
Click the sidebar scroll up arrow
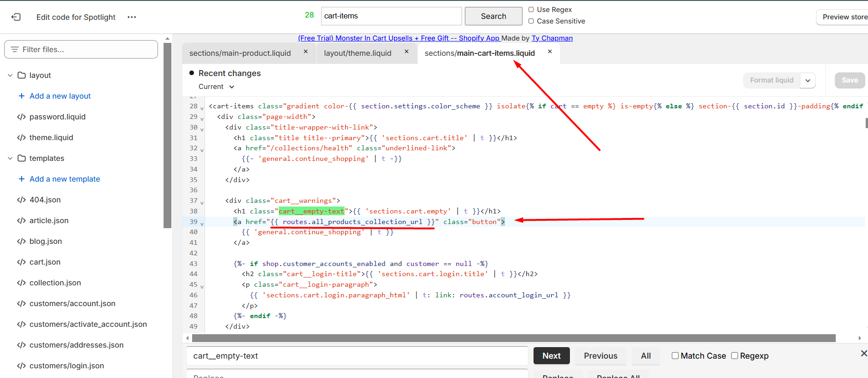click(167, 39)
